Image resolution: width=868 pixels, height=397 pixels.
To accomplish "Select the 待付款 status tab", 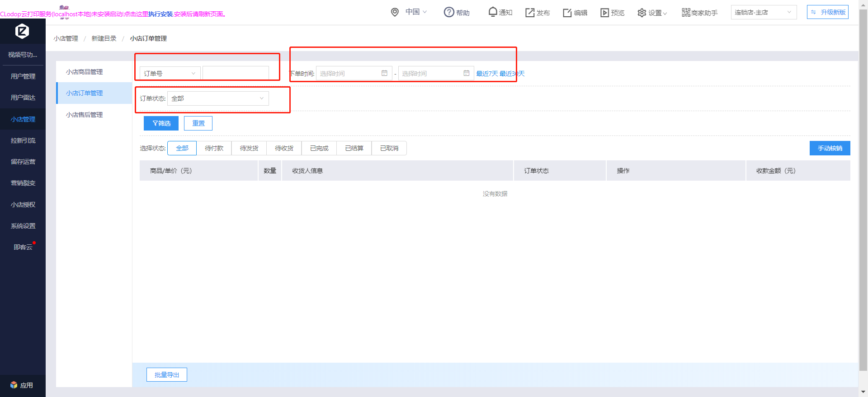I will click(x=214, y=148).
